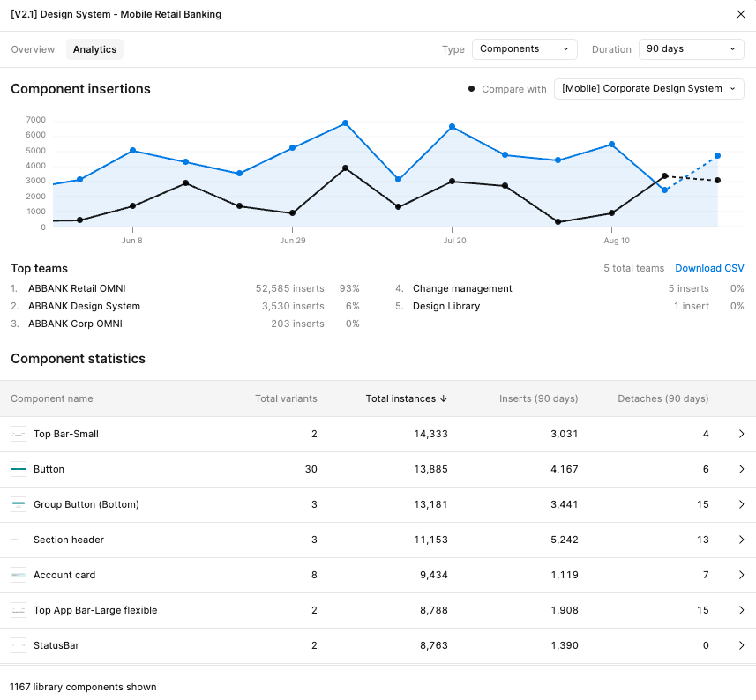Image resolution: width=756 pixels, height=700 pixels.
Task: Expand the Button component row chevron
Action: click(741, 469)
